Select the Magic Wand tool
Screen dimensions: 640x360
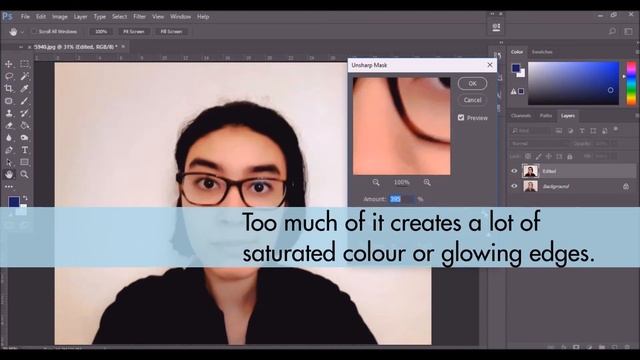click(x=24, y=76)
